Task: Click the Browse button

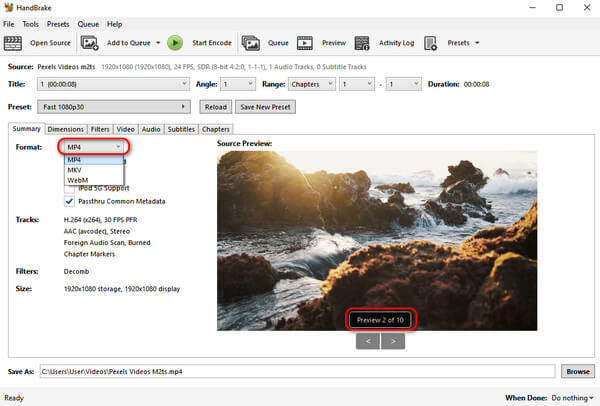Action: coord(578,371)
